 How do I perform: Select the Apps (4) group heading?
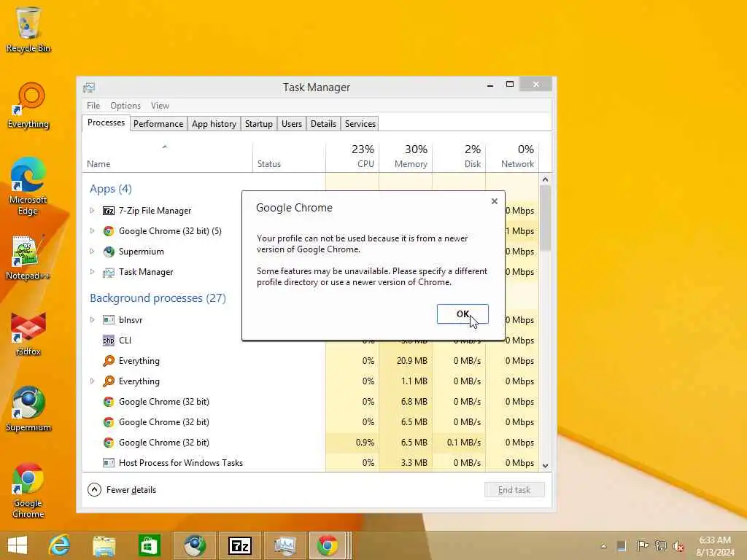click(x=111, y=189)
